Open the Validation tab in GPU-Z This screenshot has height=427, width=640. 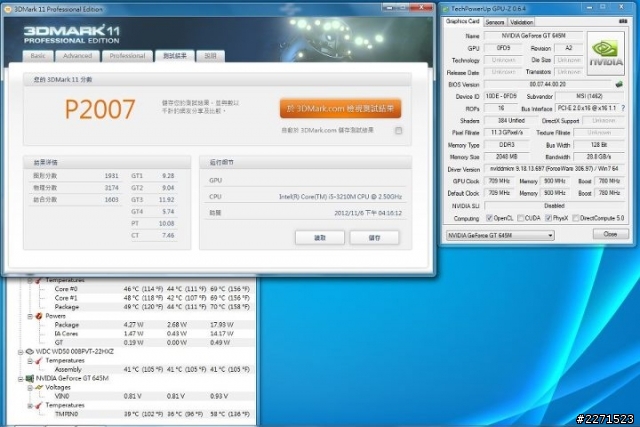coord(521,22)
